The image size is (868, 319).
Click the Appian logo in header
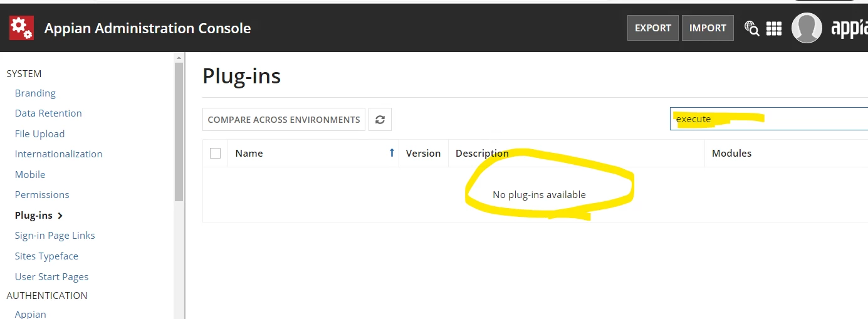[849, 28]
